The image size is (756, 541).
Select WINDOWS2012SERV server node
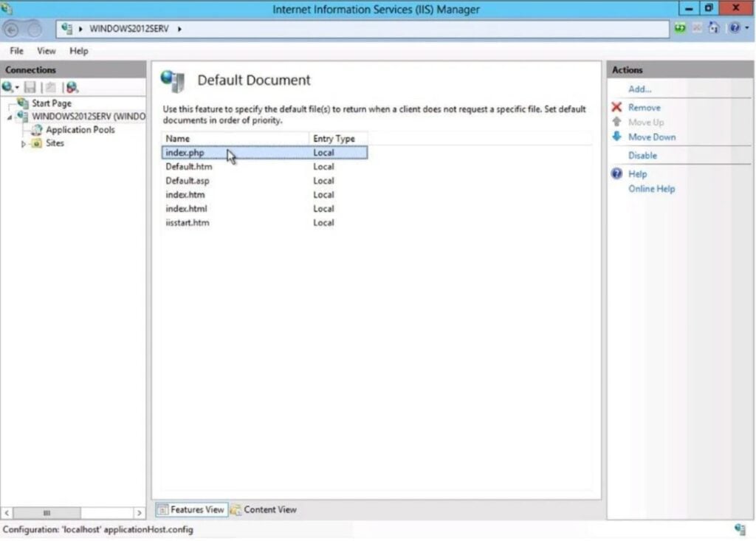[x=89, y=116]
